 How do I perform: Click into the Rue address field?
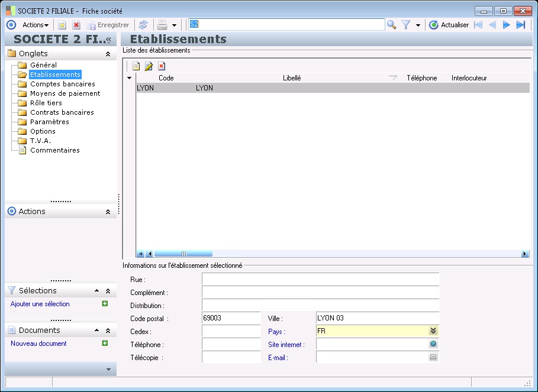[320, 279]
